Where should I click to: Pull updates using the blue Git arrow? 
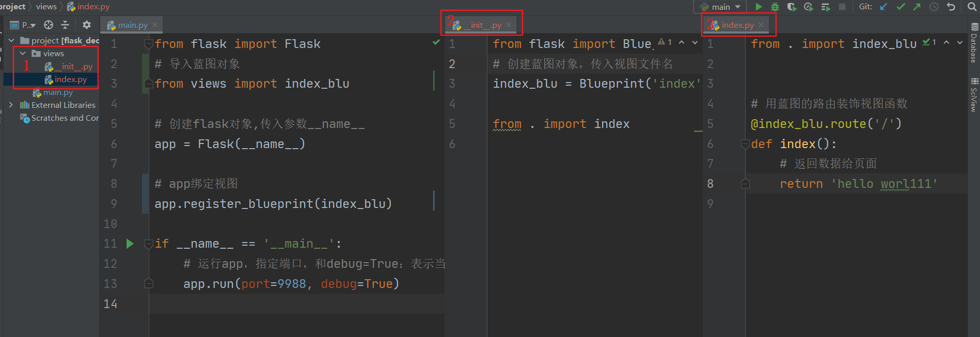(x=884, y=7)
